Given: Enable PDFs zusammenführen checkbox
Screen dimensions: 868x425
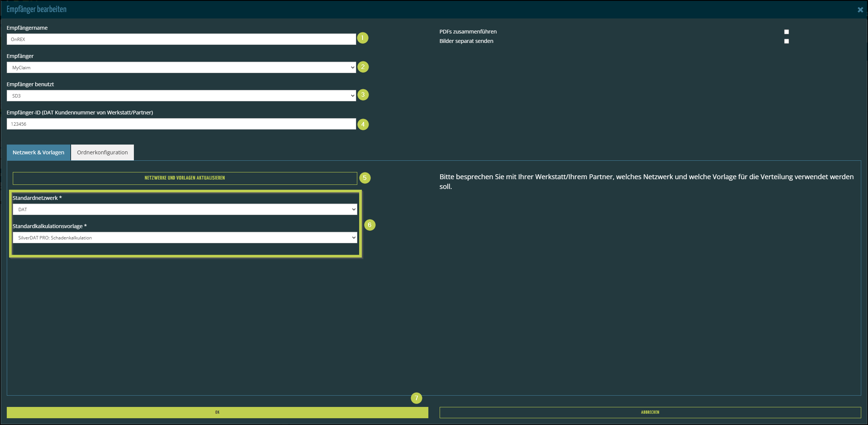Looking at the screenshot, I should pos(786,32).
